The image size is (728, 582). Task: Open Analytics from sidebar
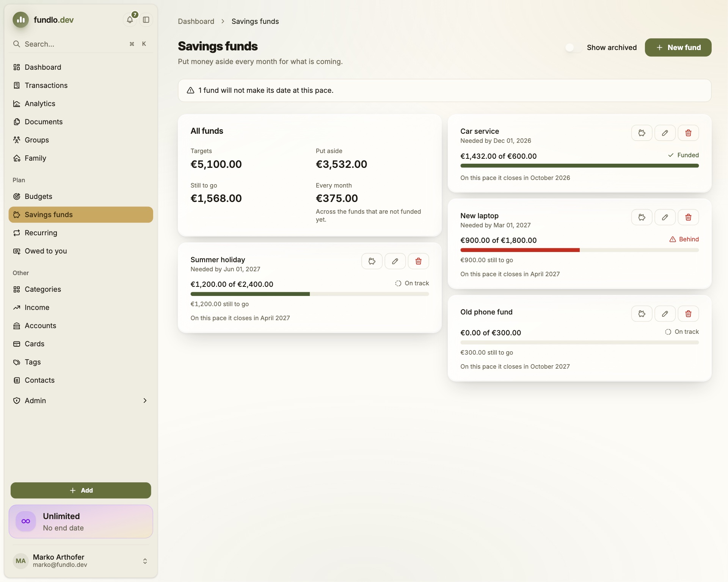(81, 104)
